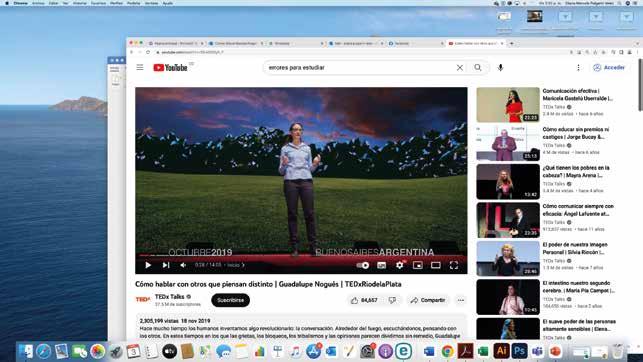
Task: Go back in Chrome history
Action: coord(132,52)
